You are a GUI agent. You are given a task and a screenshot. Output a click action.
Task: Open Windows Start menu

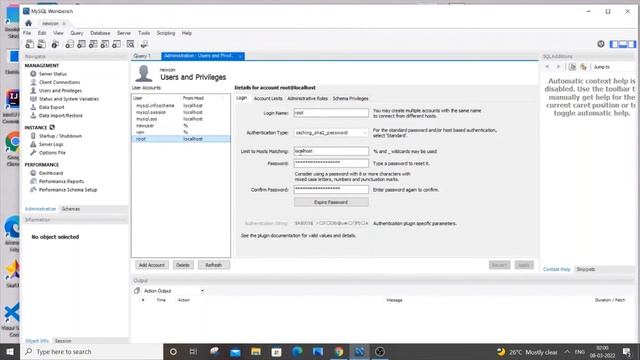point(10,351)
